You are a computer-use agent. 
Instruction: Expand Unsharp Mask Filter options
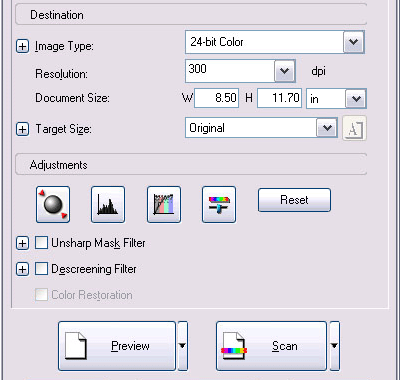pos(22,243)
